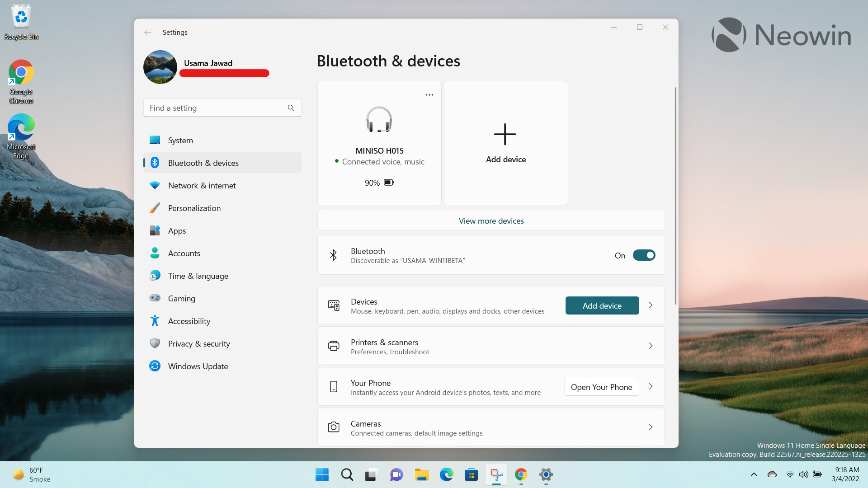
Task: Select Bluetooth & devices in sidebar
Action: 222,163
